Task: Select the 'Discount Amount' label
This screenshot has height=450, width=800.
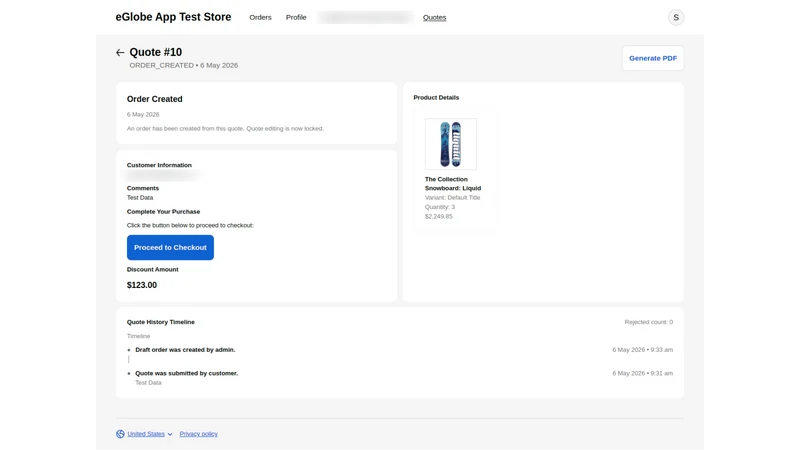Action: click(x=153, y=269)
